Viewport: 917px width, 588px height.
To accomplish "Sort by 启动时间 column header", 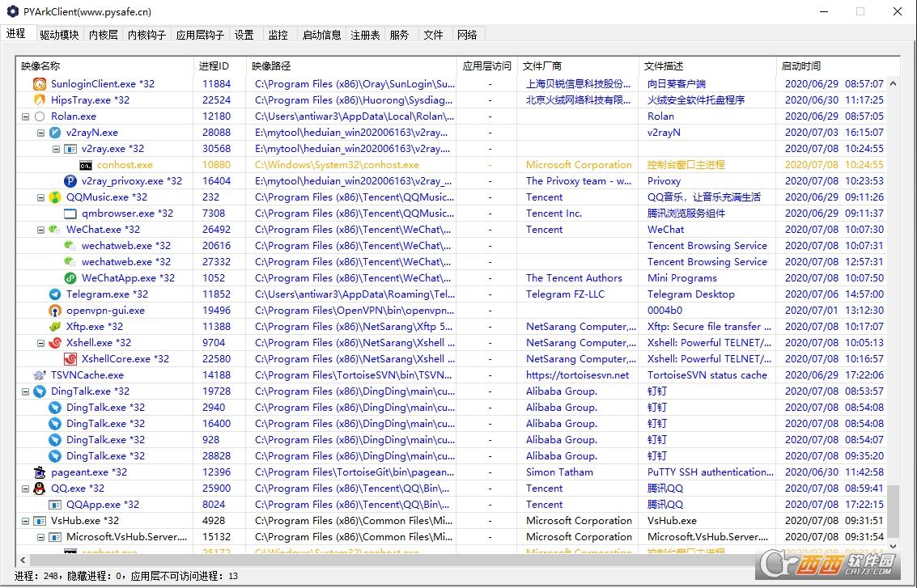I will click(838, 66).
